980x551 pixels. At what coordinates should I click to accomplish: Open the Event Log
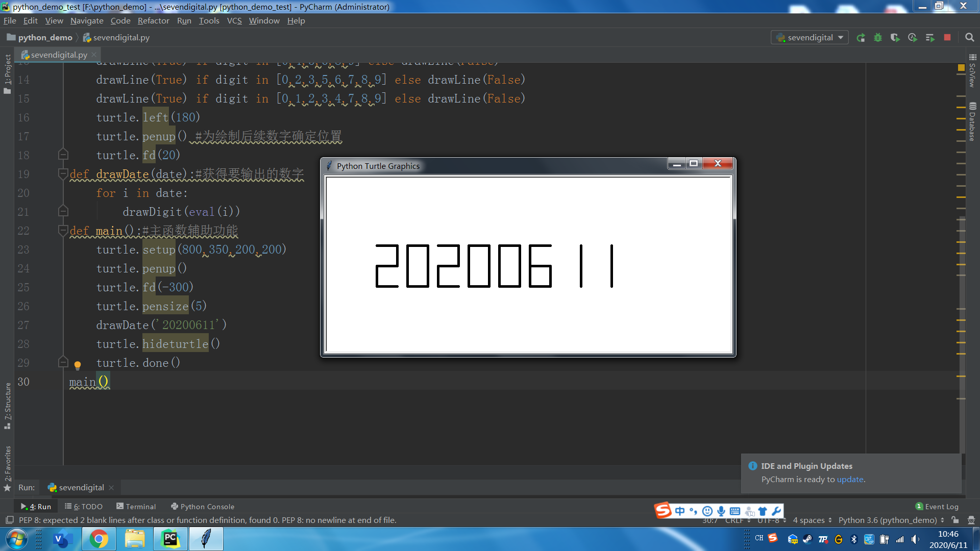click(x=937, y=507)
